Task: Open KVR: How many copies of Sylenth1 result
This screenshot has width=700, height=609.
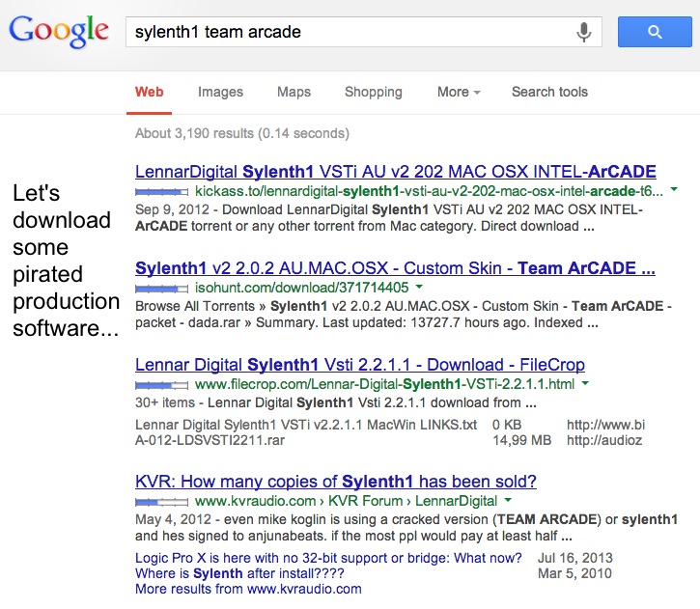Action: (336, 482)
